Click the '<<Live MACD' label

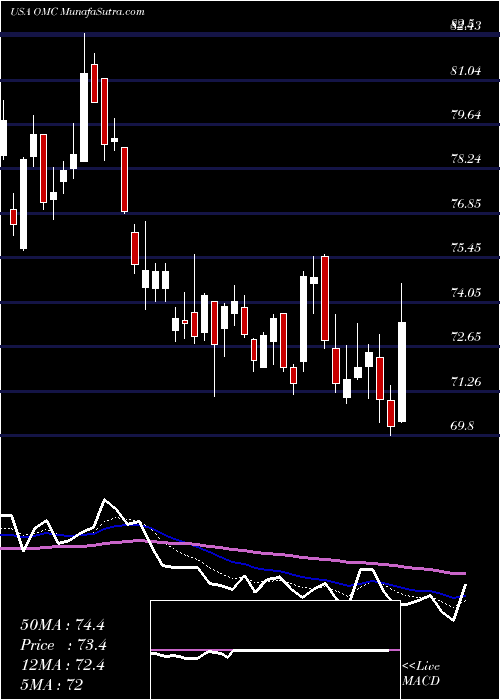click(421, 673)
